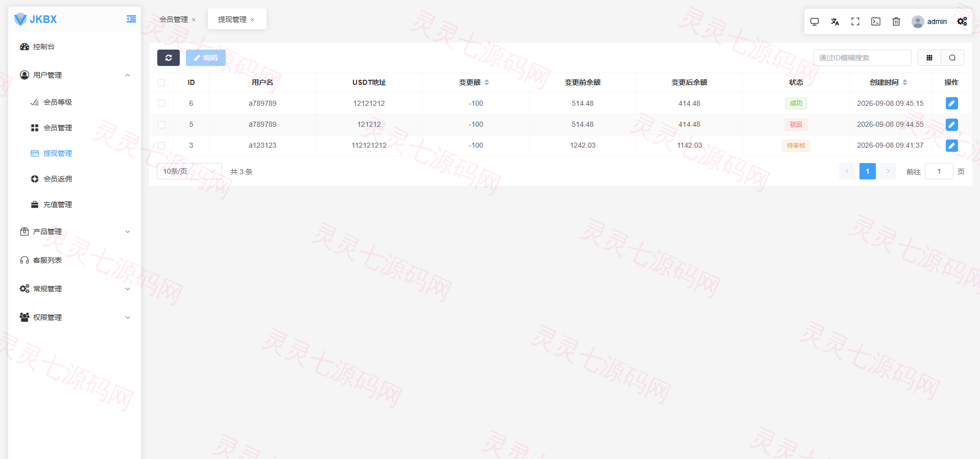Open the language switch icon
This screenshot has width=980, height=459.
pos(835,21)
